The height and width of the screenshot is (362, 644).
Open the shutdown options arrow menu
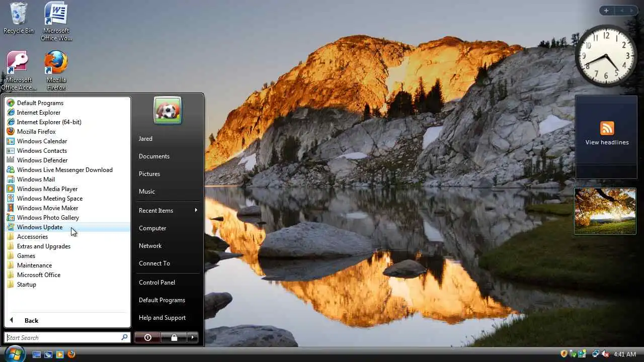(x=193, y=337)
